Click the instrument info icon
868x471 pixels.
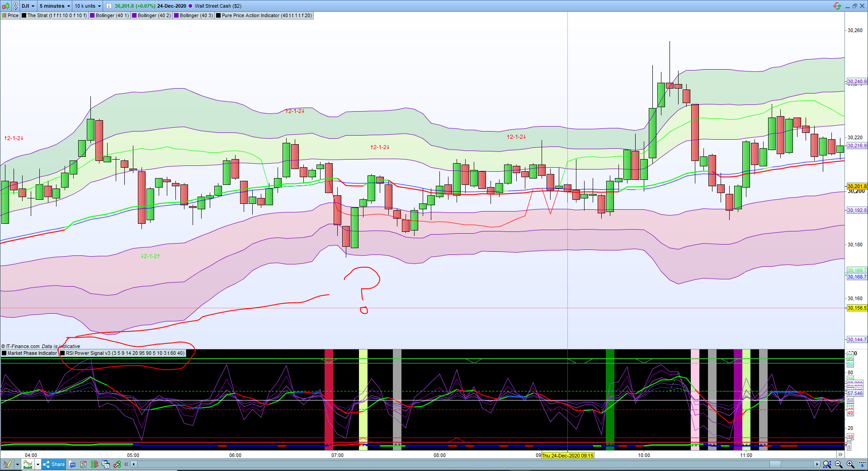point(109,6)
